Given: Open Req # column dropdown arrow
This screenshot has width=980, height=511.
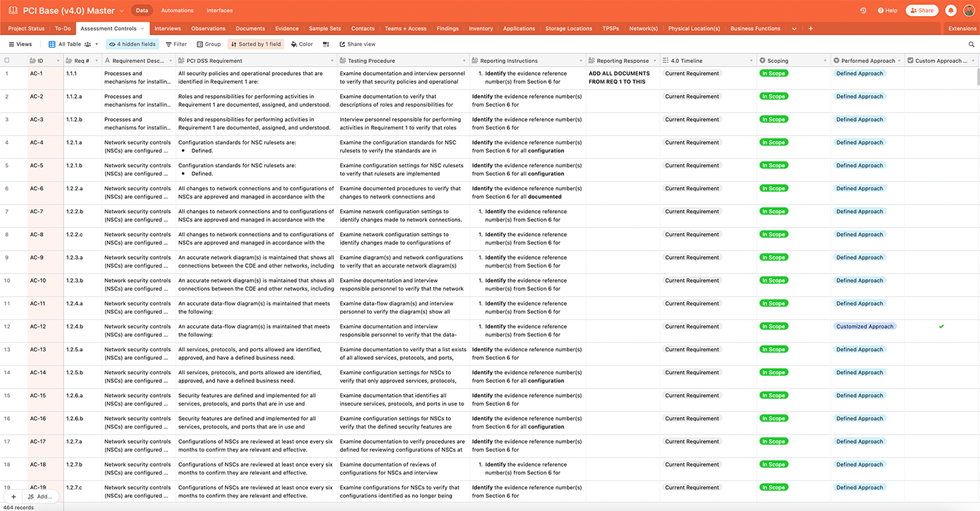Looking at the screenshot, I should point(96,61).
